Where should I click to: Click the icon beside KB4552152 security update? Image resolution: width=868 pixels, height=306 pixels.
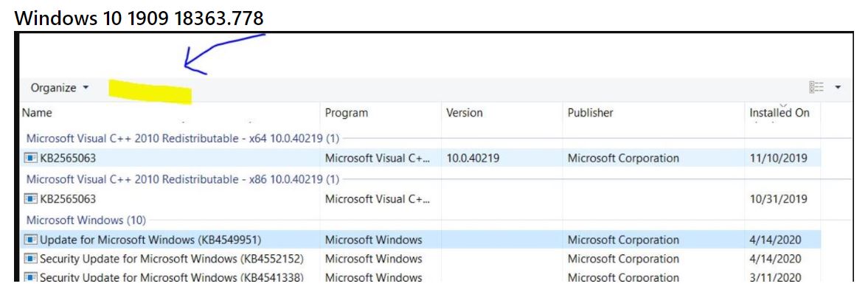30,259
